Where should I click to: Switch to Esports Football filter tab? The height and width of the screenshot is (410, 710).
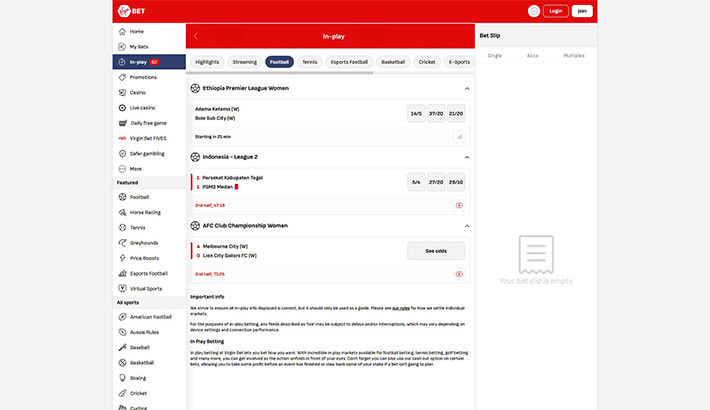[x=349, y=62]
